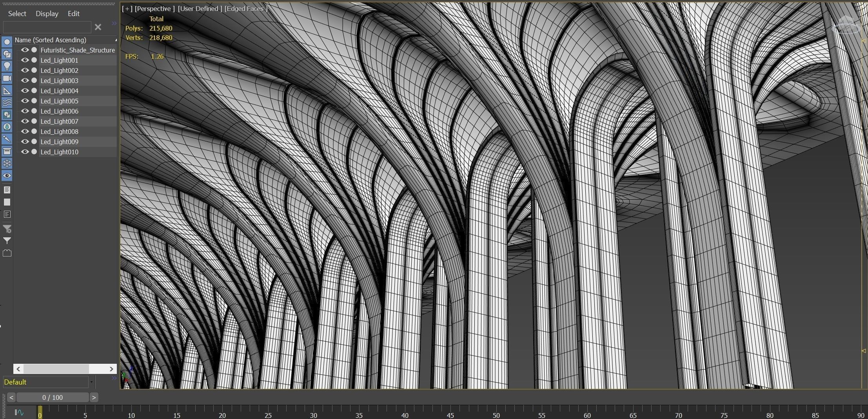This screenshot has width=868, height=419.
Task: Open the Default selection set dropdown
Action: (x=92, y=382)
